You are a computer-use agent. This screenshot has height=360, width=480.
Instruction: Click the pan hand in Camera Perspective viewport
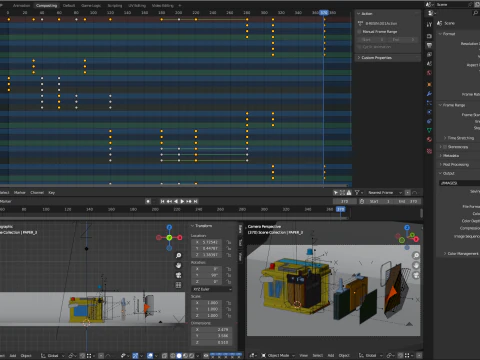(416, 265)
